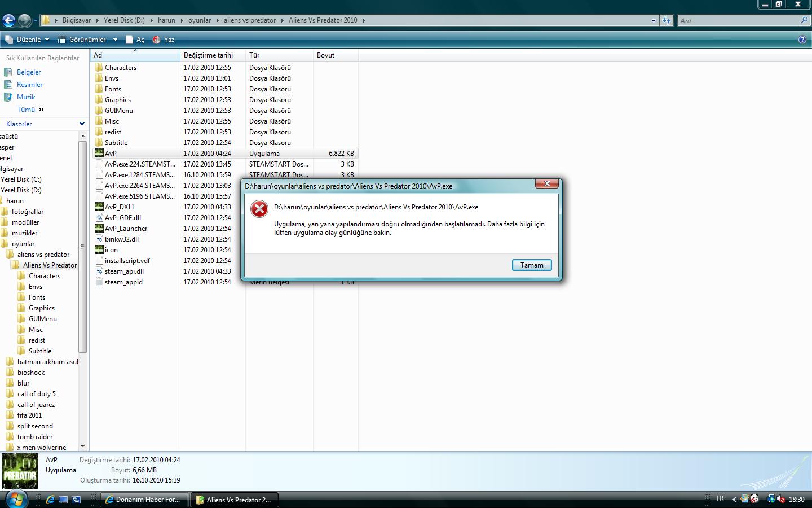Expand Tümü more favorite links
Image resolution: width=812 pixels, height=508 pixels.
[x=30, y=110]
